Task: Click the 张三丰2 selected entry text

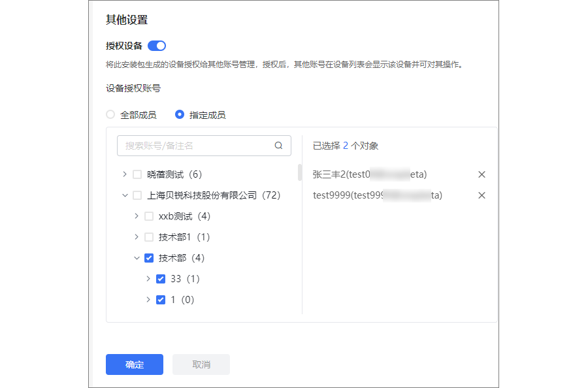Action: click(370, 174)
